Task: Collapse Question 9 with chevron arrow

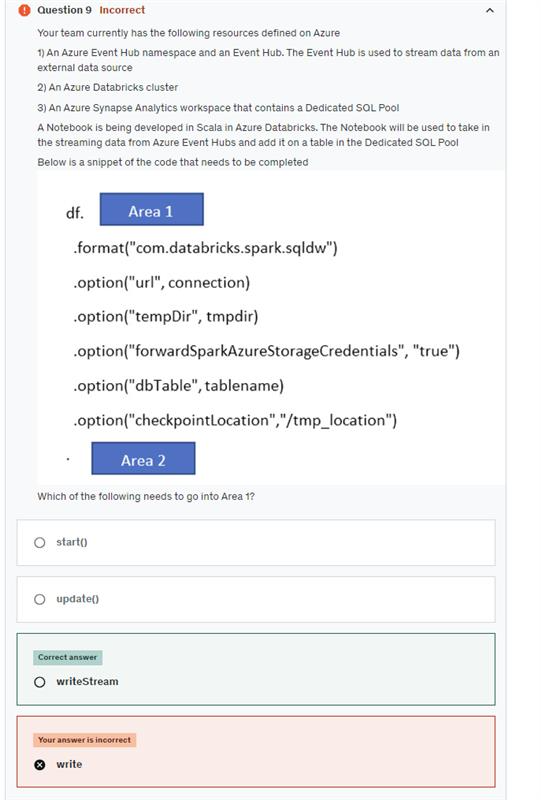Action: [489, 10]
